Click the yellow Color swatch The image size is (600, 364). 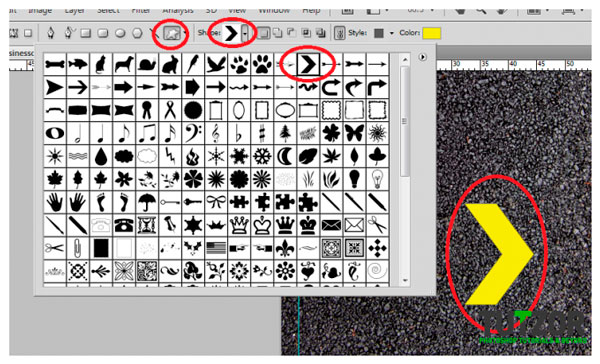click(432, 33)
